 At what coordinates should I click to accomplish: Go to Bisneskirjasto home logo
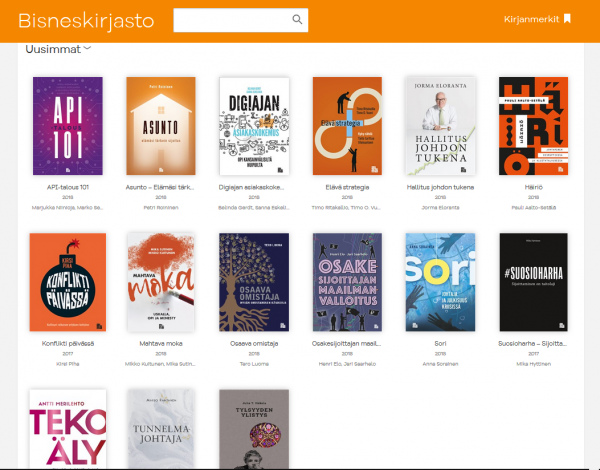point(86,21)
